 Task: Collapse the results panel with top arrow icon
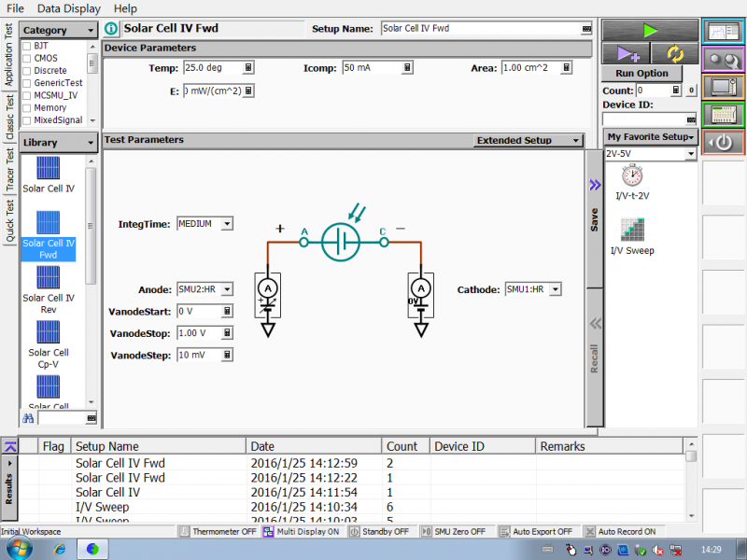click(10, 446)
